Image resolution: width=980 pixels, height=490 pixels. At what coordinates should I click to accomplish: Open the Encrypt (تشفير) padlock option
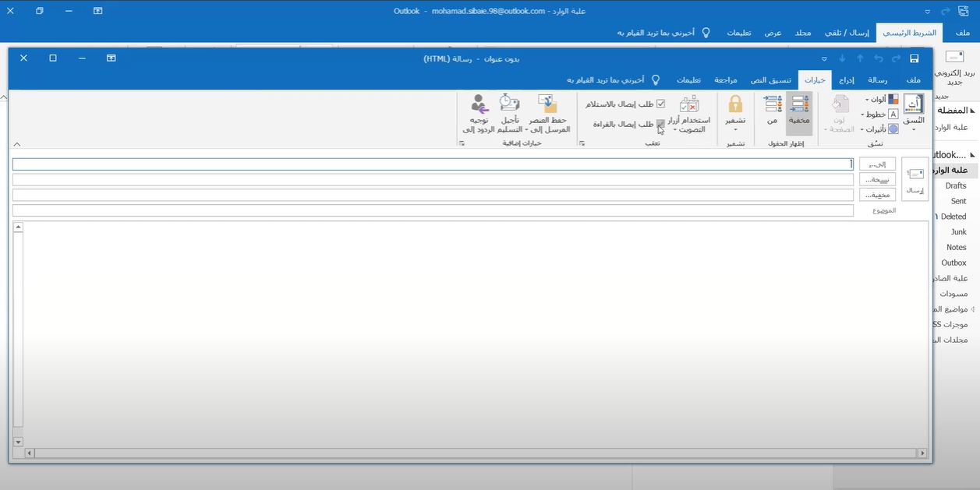coord(735,113)
